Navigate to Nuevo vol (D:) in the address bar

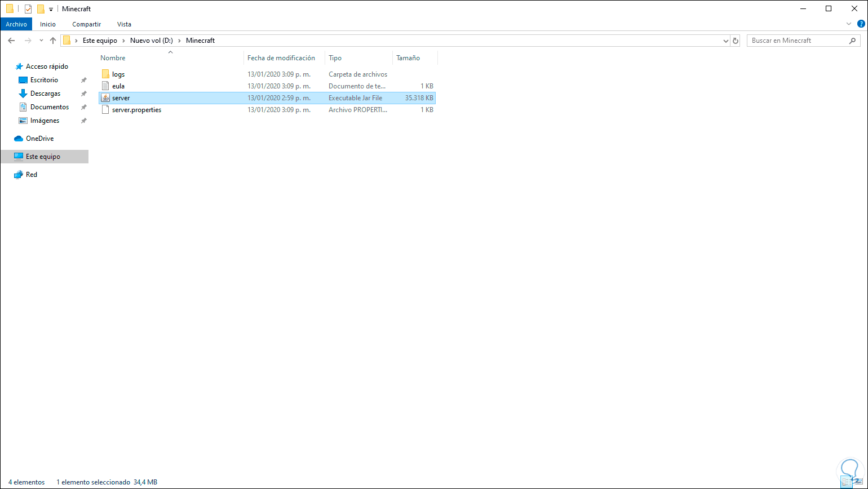tap(152, 41)
